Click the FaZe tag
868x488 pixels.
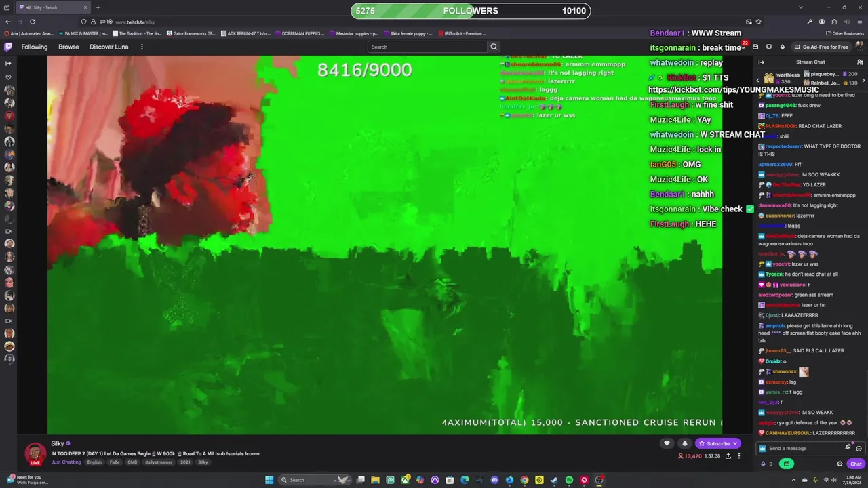coord(115,462)
